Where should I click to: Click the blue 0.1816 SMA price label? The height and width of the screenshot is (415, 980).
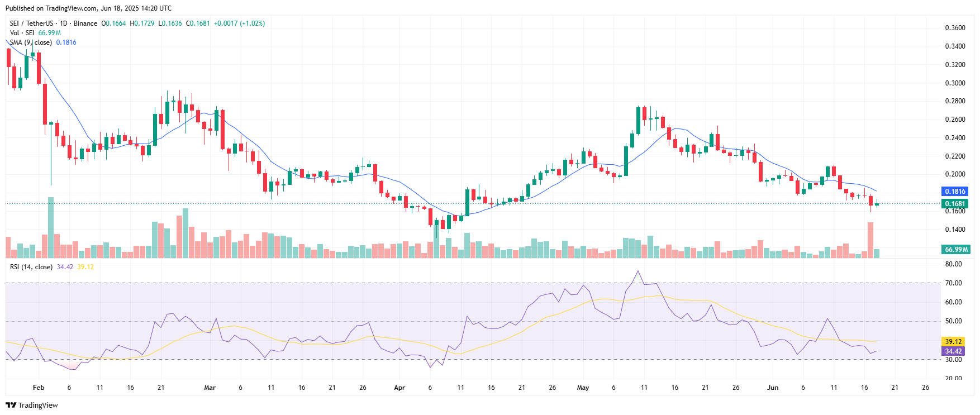tap(955, 191)
